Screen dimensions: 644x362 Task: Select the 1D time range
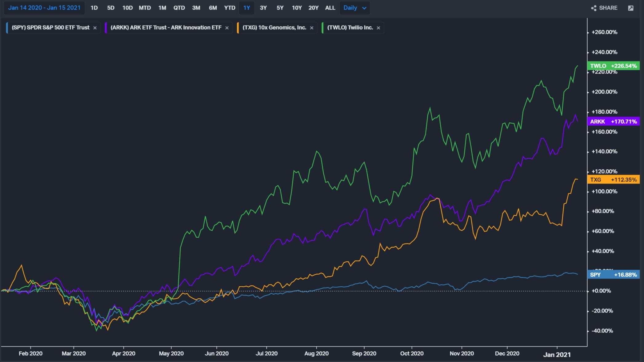coord(94,8)
